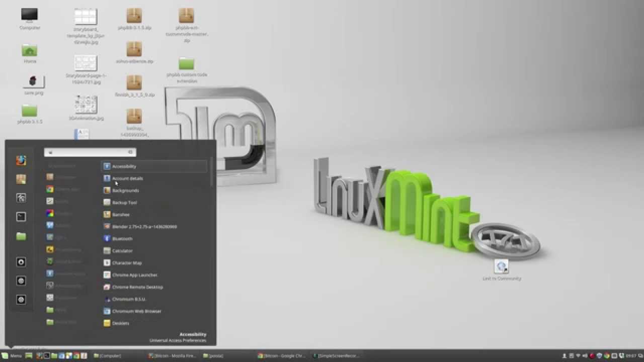Select finnish_3_1_5_0.zip archive on desktop

pyautogui.click(x=134, y=86)
